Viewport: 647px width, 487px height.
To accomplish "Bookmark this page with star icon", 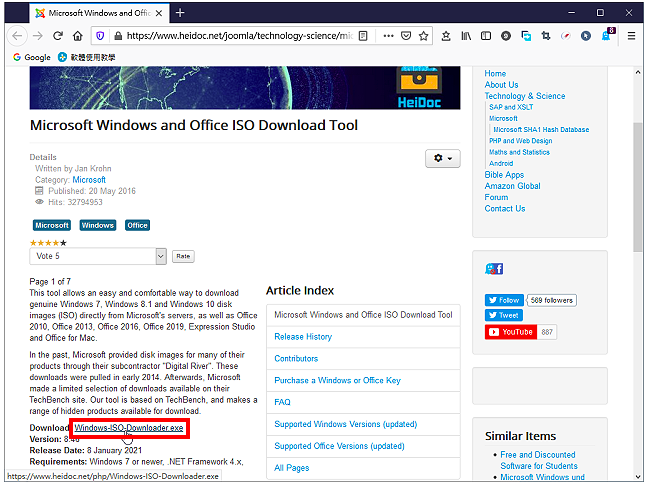I will coord(423,36).
